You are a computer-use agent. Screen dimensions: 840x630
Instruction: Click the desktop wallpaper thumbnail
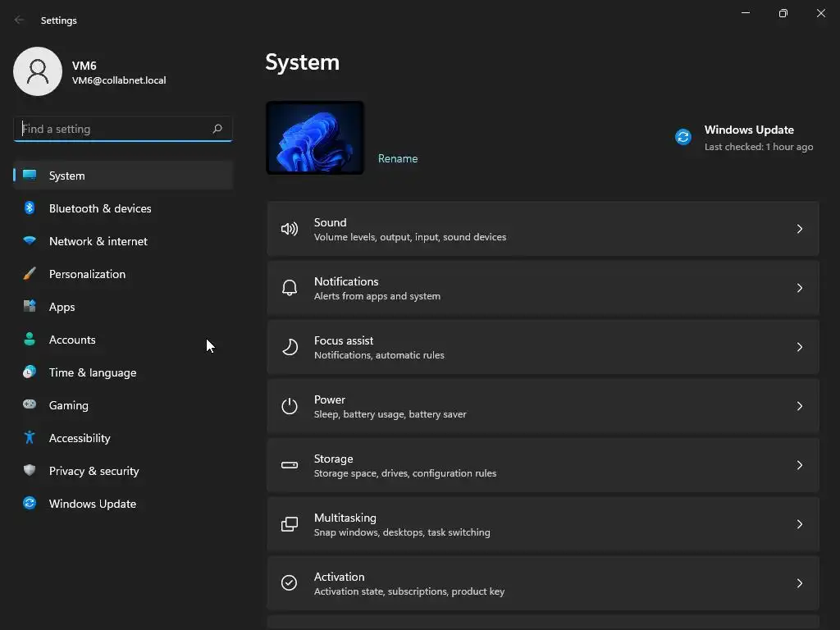[x=315, y=138]
